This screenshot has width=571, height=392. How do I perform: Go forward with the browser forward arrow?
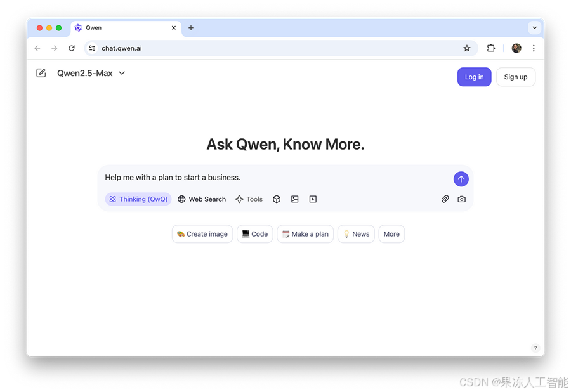tap(55, 48)
